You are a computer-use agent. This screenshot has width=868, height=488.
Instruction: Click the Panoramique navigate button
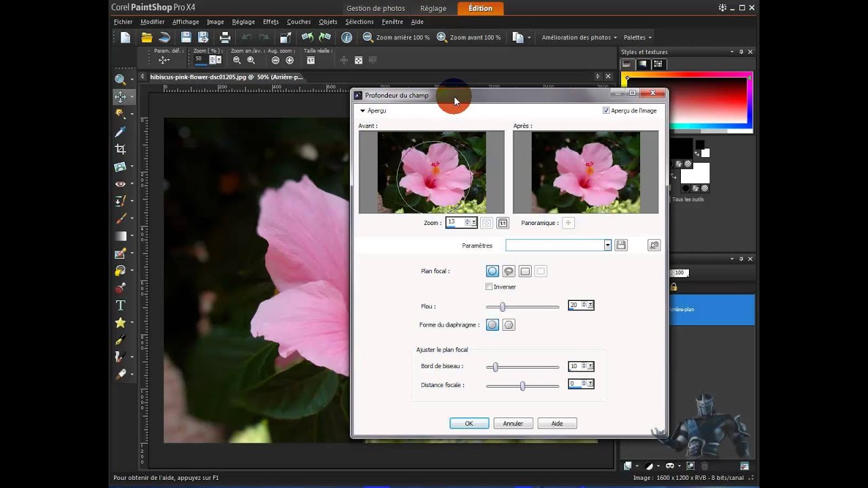(568, 222)
